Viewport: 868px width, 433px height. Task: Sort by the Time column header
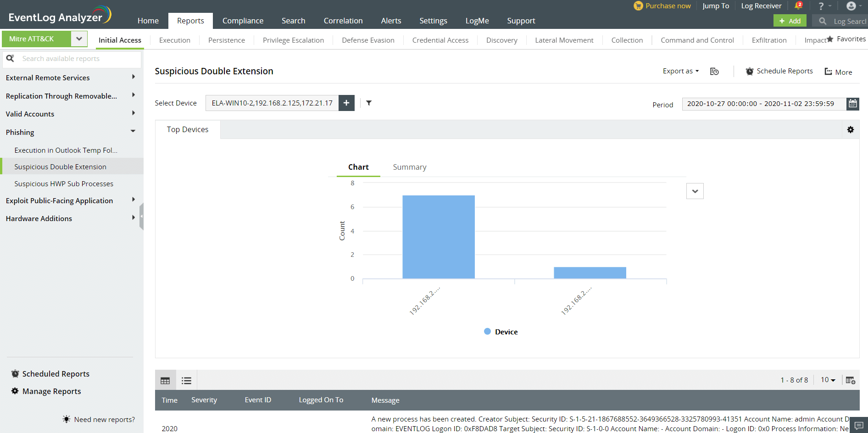(169, 400)
